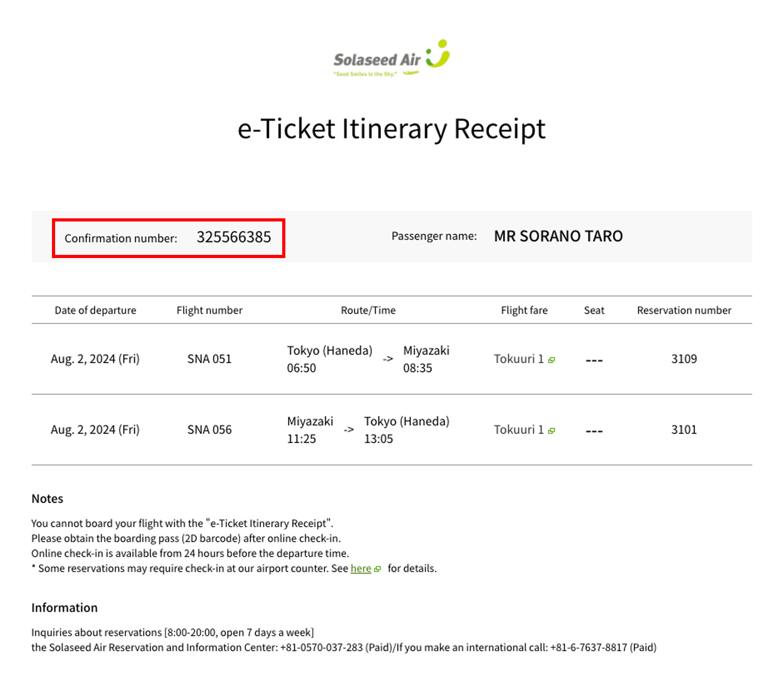Click the Notes section heading
The width and height of the screenshot is (784, 675).
47,499
